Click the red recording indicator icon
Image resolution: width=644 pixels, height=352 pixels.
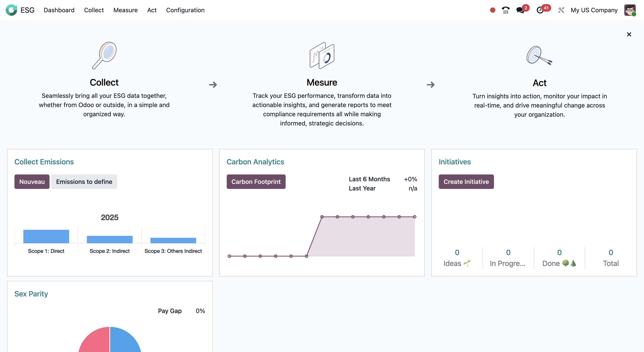tap(492, 10)
